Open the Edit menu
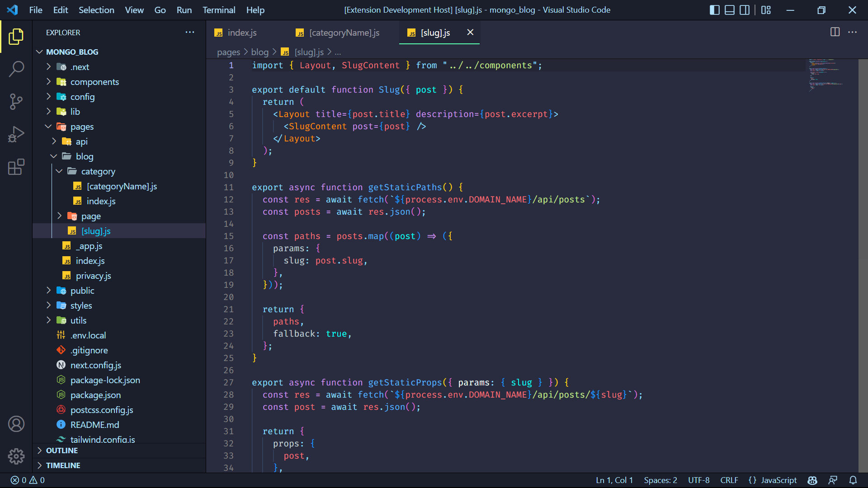The width and height of the screenshot is (868, 488). click(61, 10)
